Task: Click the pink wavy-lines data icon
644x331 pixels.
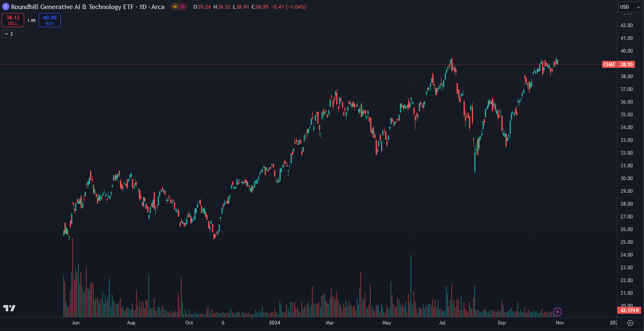Action: coord(182,7)
